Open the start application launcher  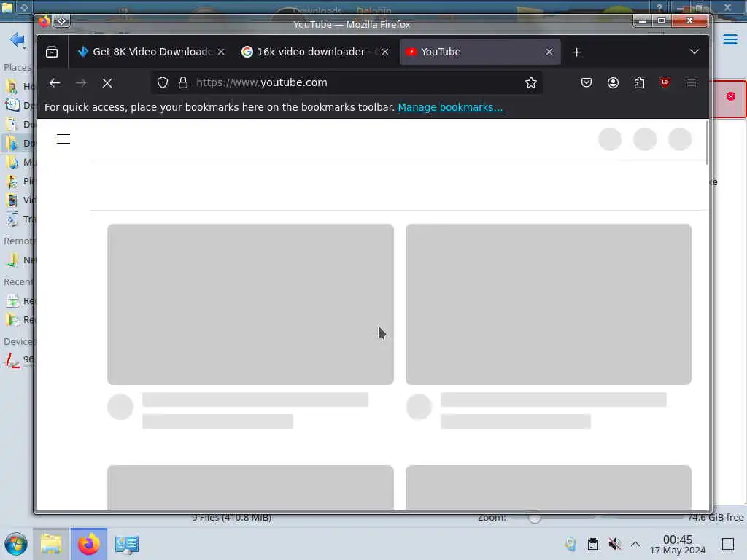pyautogui.click(x=16, y=544)
